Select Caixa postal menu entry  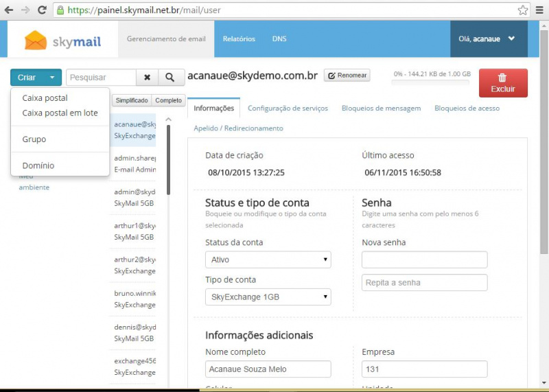click(x=45, y=98)
